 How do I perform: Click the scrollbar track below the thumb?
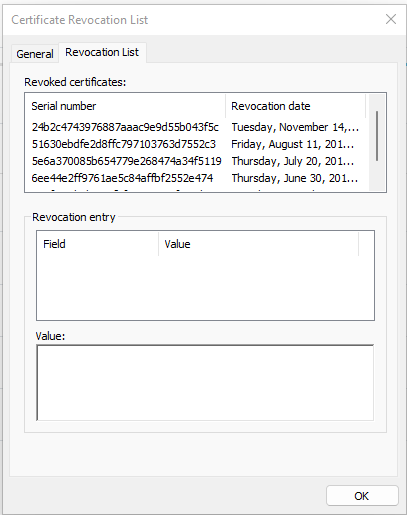point(377,176)
